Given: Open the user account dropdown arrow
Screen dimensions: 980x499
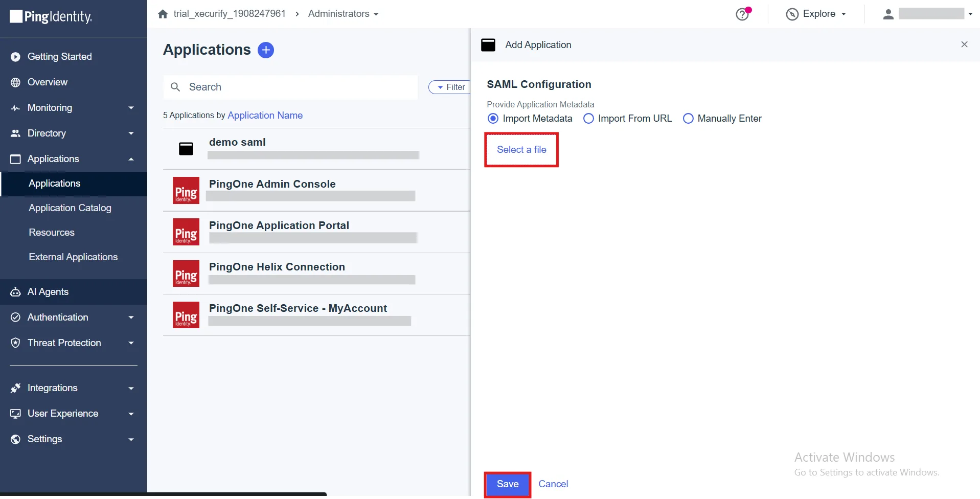Looking at the screenshot, I should coord(970,14).
